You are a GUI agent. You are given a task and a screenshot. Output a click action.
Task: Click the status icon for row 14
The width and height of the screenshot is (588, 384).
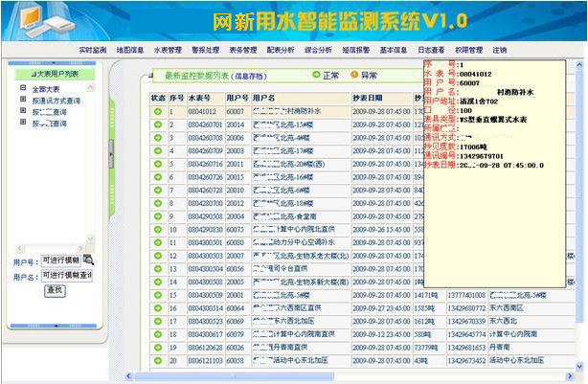click(158, 282)
